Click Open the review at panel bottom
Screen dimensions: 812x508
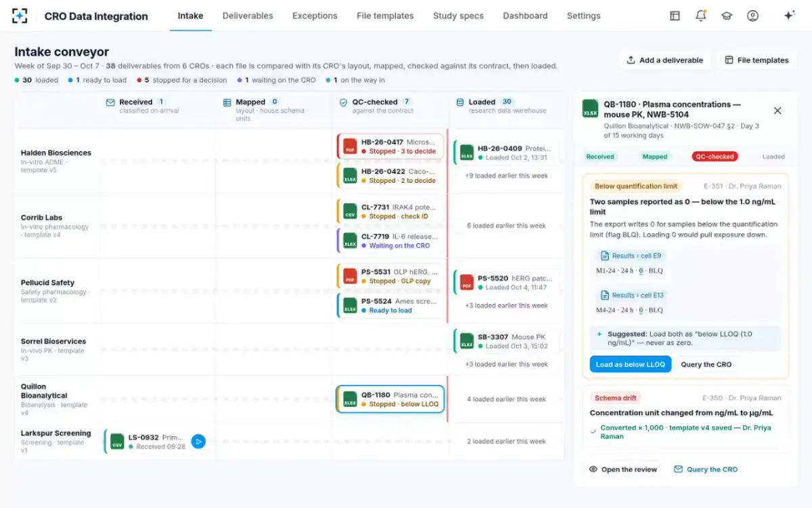tap(623, 469)
